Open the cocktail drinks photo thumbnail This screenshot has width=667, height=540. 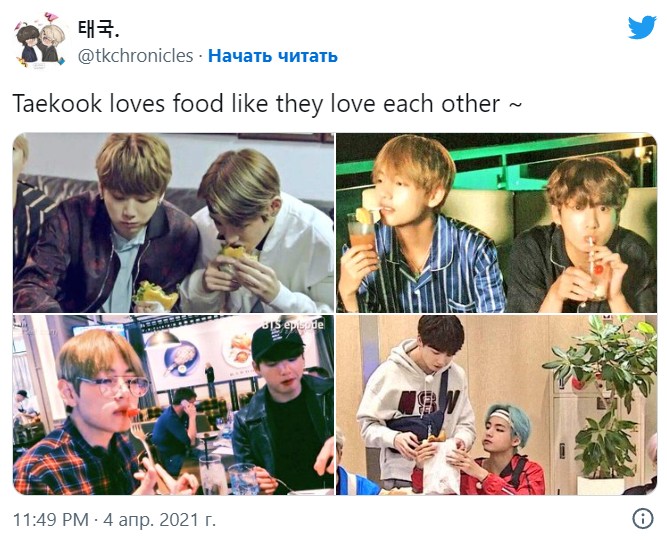tap(496, 223)
